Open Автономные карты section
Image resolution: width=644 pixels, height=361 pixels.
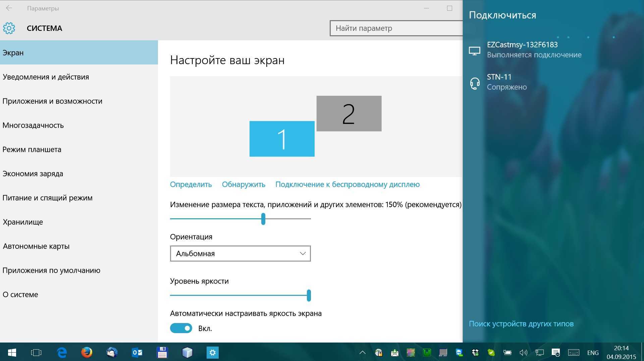tap(79, 246)
